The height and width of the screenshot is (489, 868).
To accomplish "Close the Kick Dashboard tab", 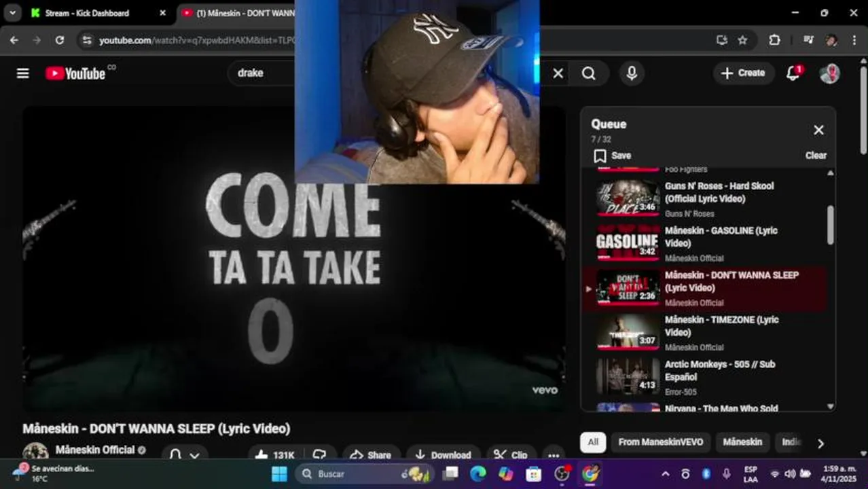I will (x=162, y=13).
